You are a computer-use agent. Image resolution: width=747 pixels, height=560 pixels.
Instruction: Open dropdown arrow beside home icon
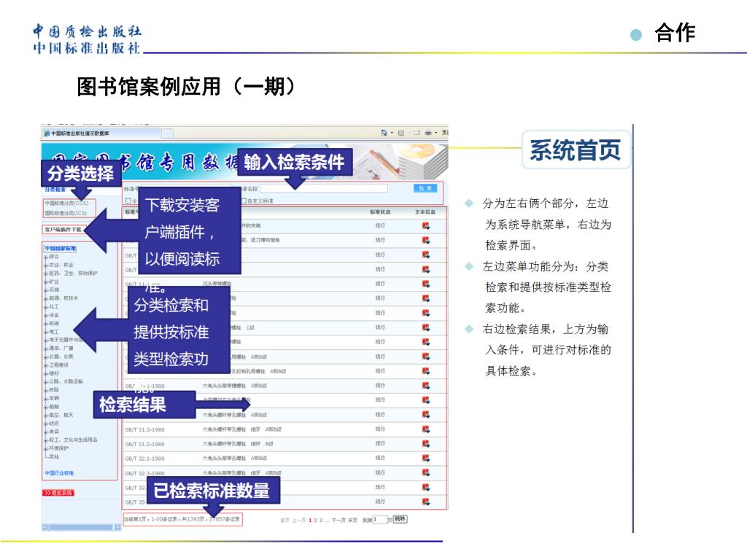[392, 133]
